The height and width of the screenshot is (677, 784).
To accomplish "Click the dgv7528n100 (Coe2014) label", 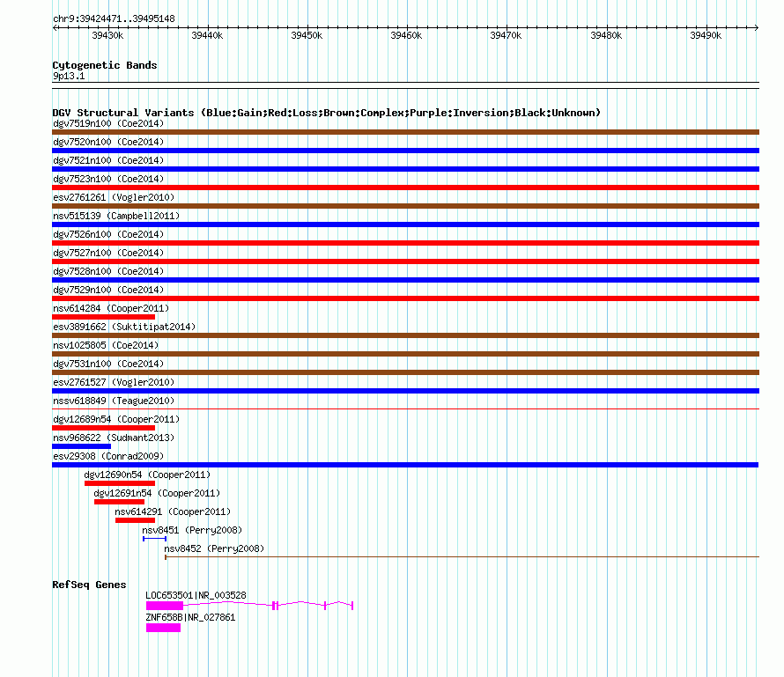I will click(x=108, y=271).
